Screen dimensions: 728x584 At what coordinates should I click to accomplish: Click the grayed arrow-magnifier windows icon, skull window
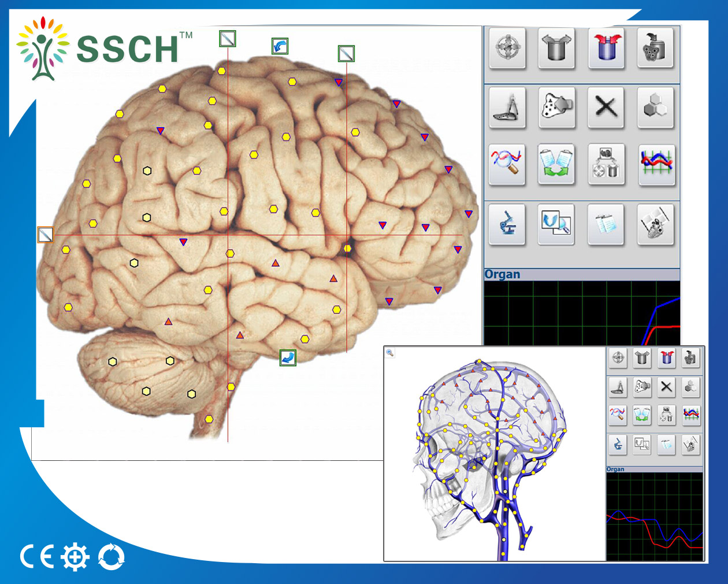coord(642,445)
